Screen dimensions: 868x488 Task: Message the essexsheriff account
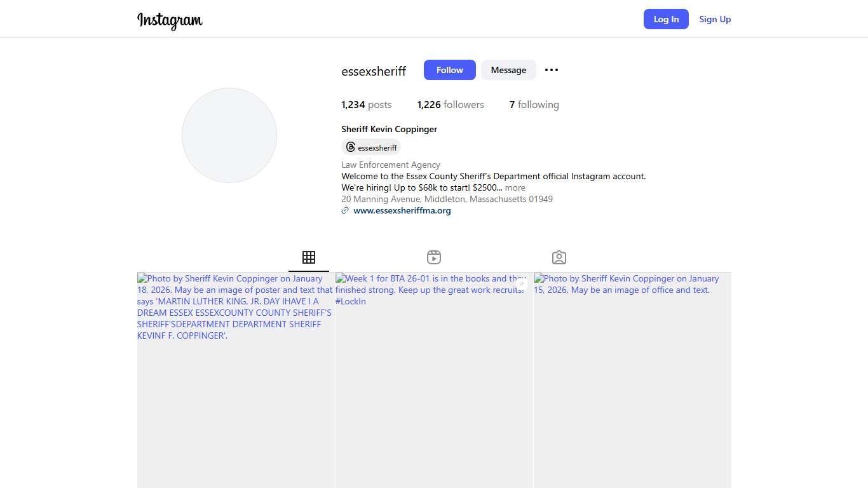(508, 70)
